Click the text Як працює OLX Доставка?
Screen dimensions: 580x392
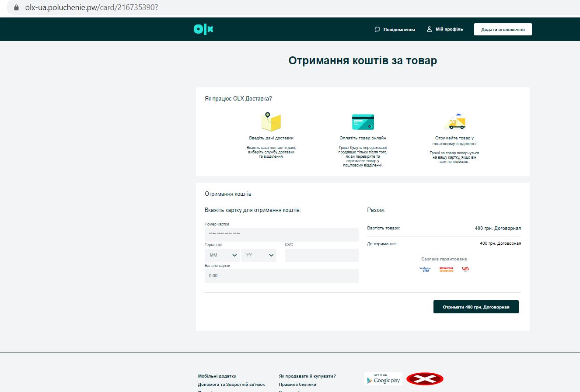pos(238,99)
